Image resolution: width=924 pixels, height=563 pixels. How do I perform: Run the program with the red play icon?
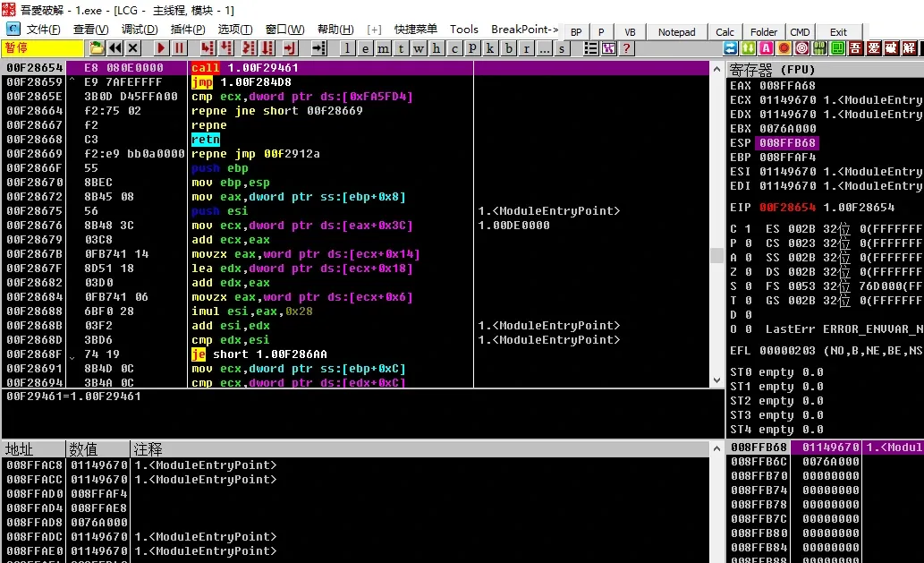click(x=161, y=48)
